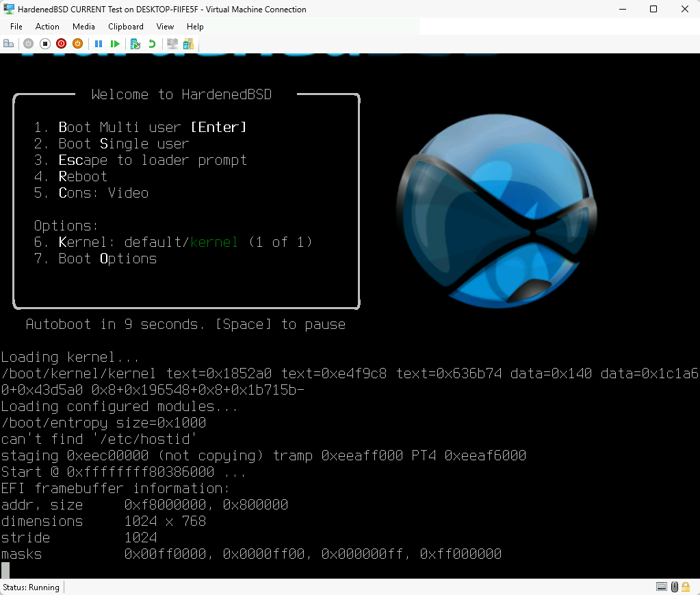
Task: Click the greyed-out Start power icon
Action: point(29,44)
